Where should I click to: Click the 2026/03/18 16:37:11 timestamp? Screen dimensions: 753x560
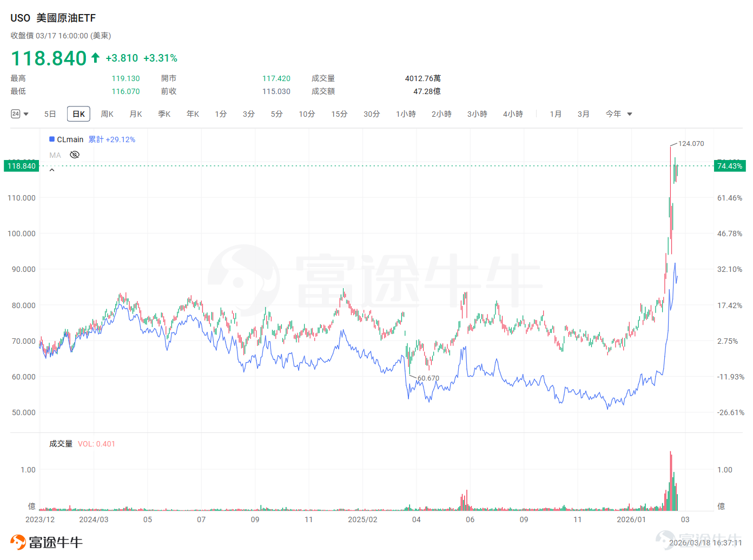coord(705,543)
